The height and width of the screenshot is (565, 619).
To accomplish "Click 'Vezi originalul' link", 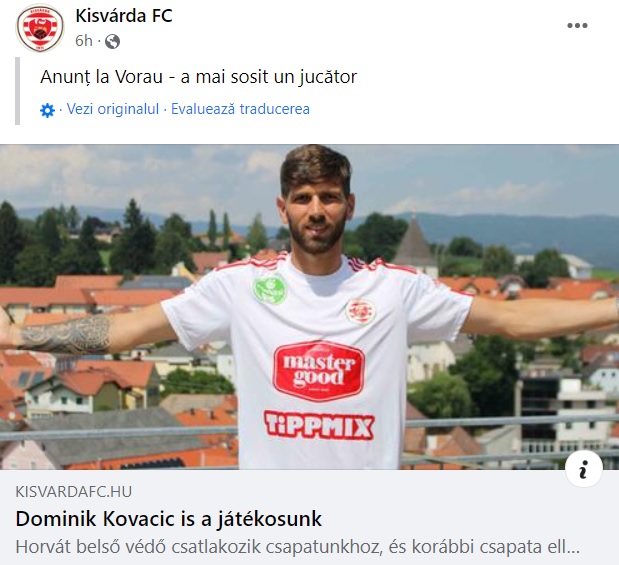I will pyautogui.click(x=113, y=109).
